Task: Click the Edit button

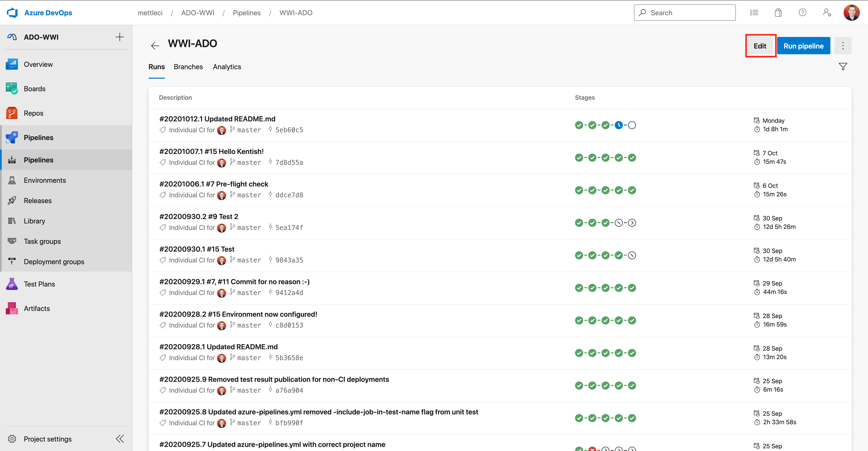Action: click(x=760, y=45)
